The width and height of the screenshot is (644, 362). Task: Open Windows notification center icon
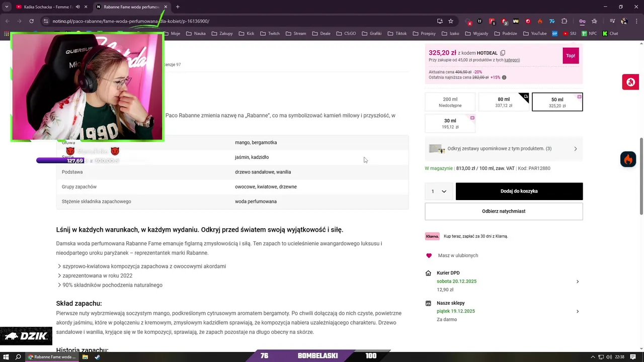point(633,357)
